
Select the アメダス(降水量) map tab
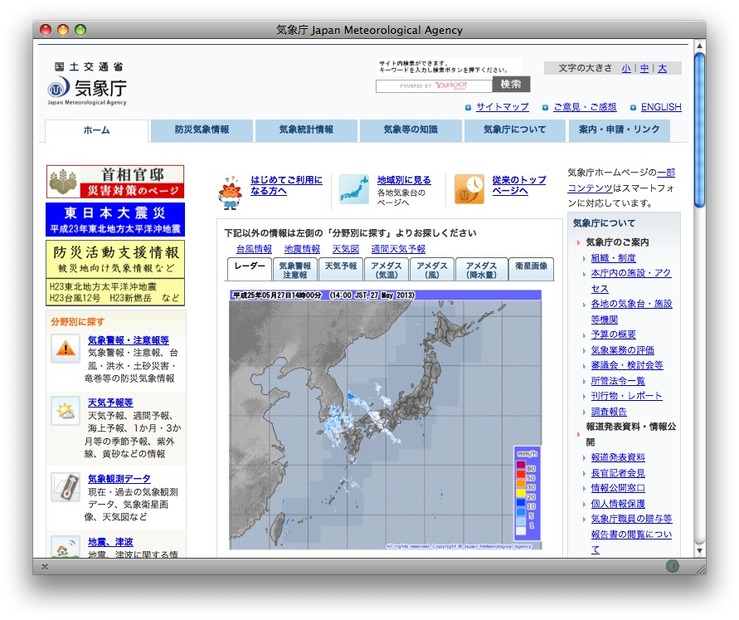[481, 269]
